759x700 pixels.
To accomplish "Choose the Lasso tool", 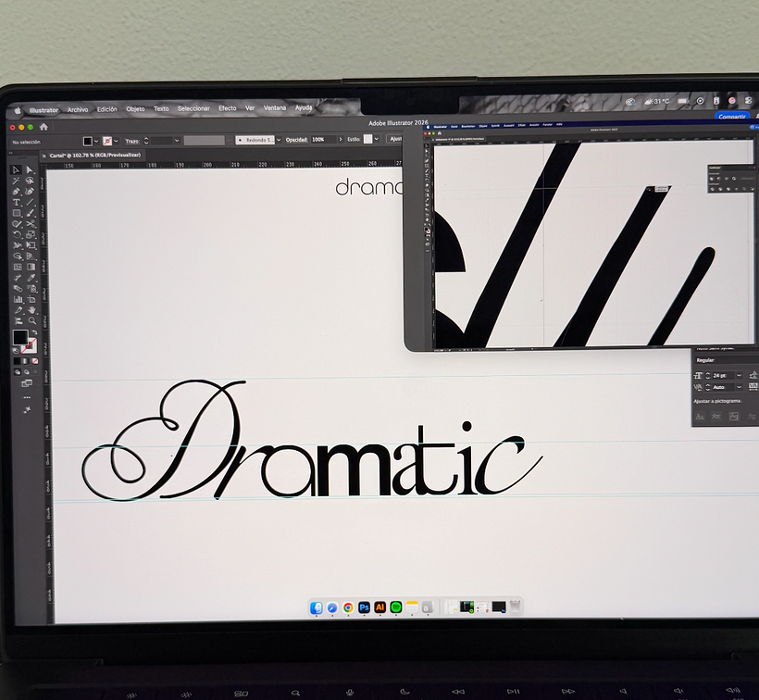I will pyautogui.click(x=30, y=181).
